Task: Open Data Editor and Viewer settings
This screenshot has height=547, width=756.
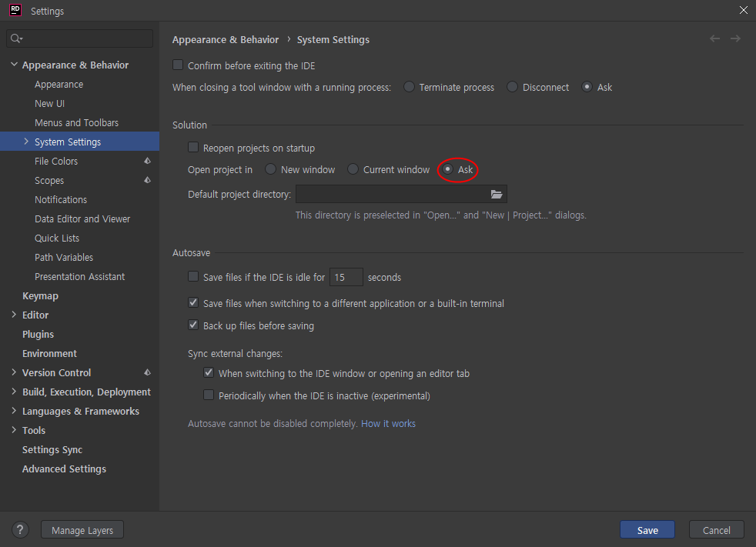Action: coord(82,218)
